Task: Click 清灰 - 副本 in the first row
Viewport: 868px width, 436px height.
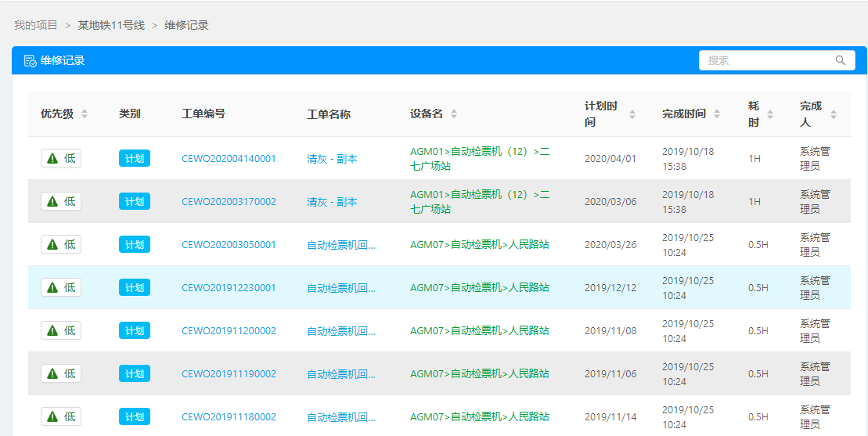Action: click(x=332, y=158)
